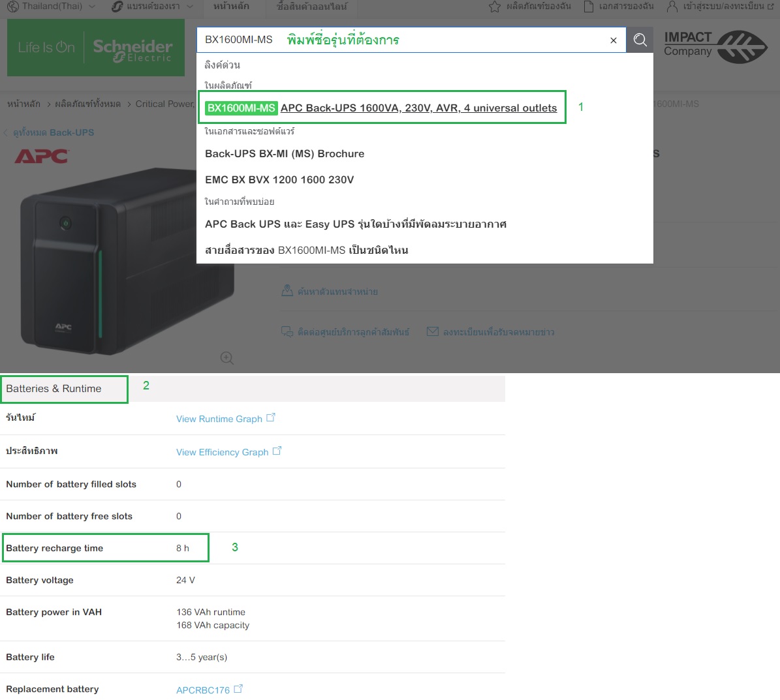Click external-link icon beside View Efficiency Graph
Viewport: 780px width, 700px height.
point(277,450)
